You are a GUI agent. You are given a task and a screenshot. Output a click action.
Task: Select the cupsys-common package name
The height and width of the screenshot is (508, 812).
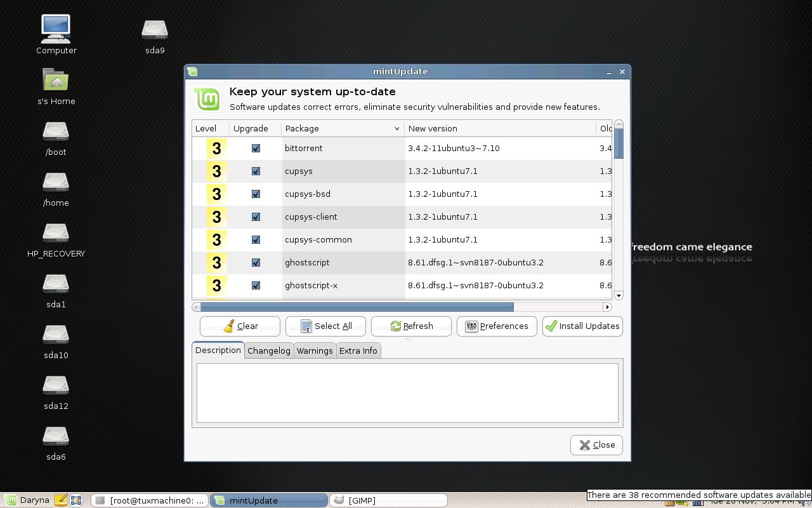318,240
